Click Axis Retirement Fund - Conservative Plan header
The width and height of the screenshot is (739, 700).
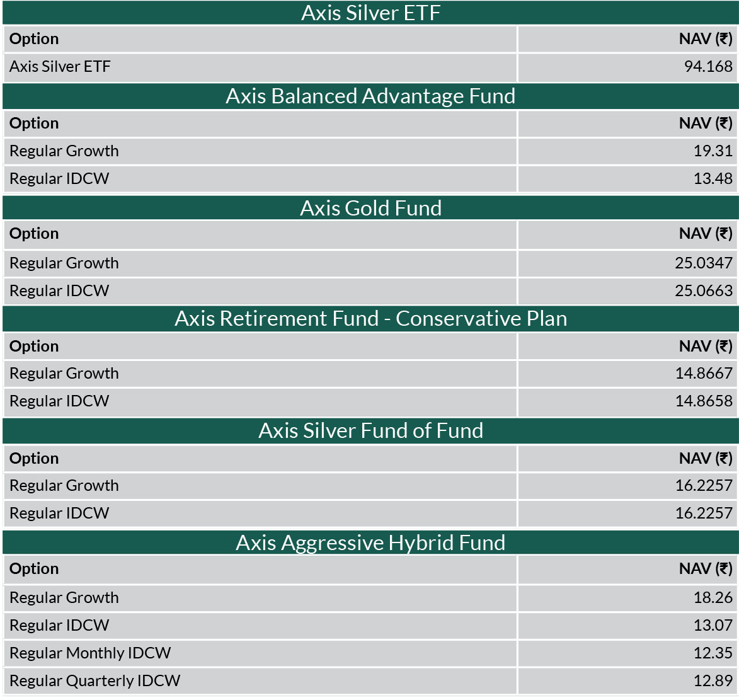[x=370, y=319]
